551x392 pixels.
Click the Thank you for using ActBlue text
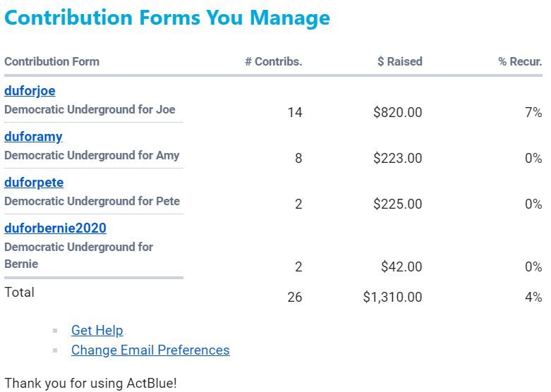[90, 384]
